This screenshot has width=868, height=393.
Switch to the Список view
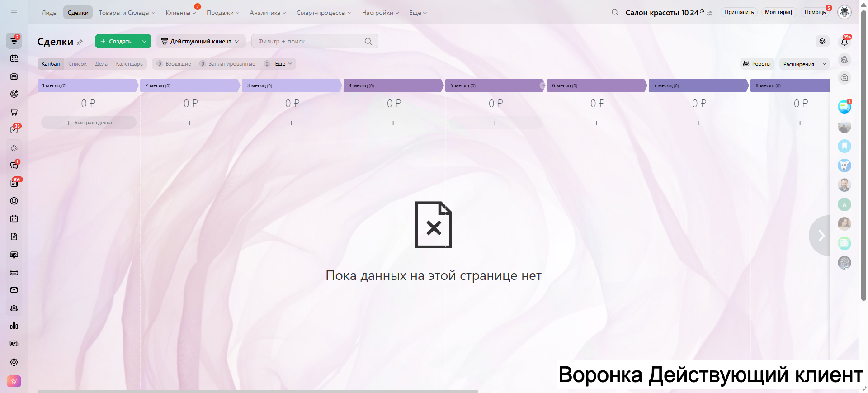pyautogui.click(x=77, y=64)
